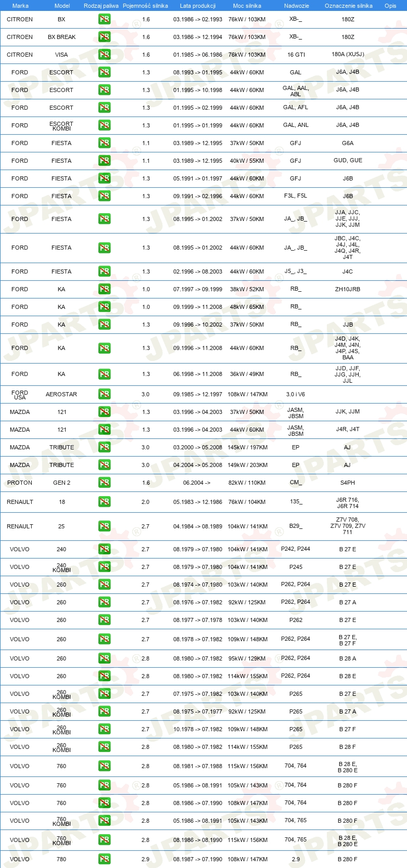Click fuel type icon in CITROEN BX BREAK row

(104, 37)
